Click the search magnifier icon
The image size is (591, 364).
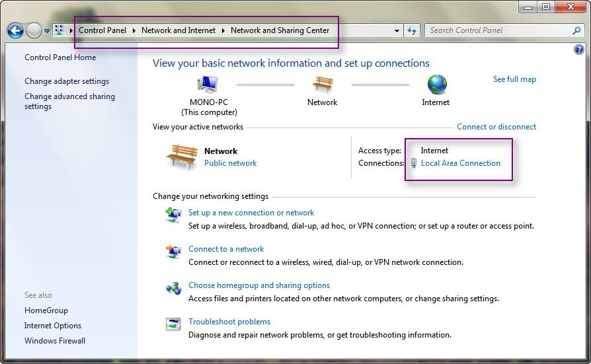click(x=576, y=30)
